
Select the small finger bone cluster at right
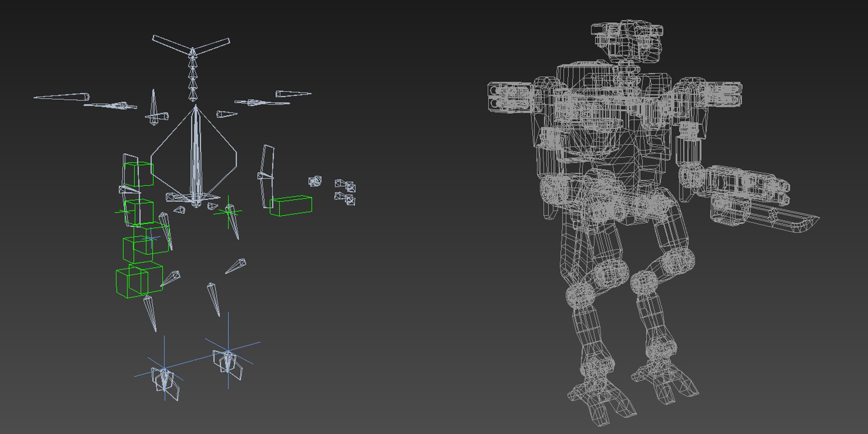pos(345,192)
